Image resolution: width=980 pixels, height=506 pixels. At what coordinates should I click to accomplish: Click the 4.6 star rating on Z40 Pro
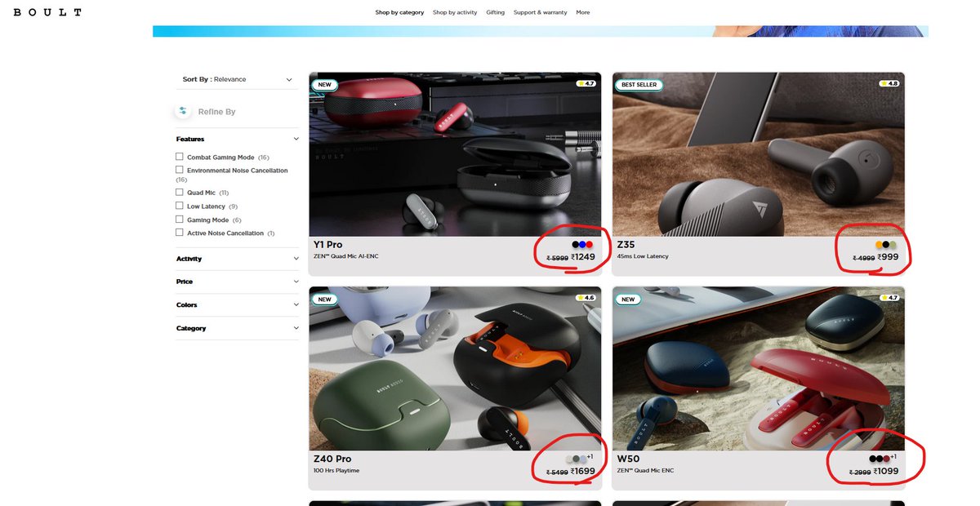click(x=586, y=298)
